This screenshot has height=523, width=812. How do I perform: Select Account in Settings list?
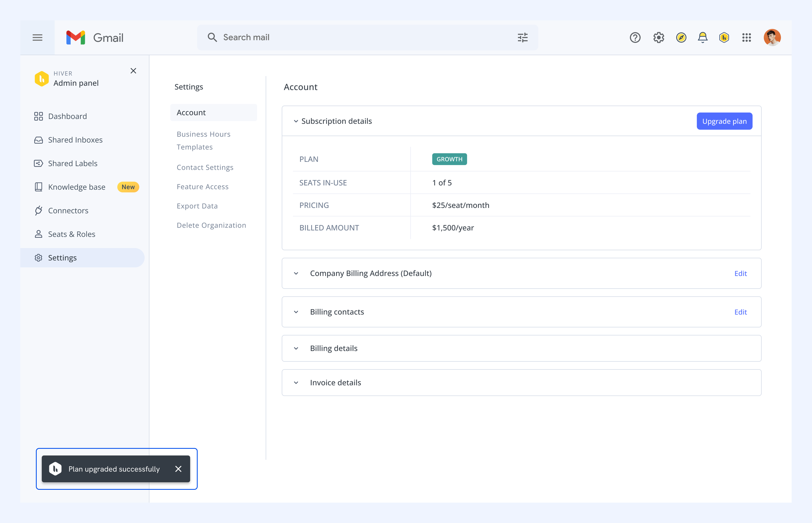pos(213,113)
